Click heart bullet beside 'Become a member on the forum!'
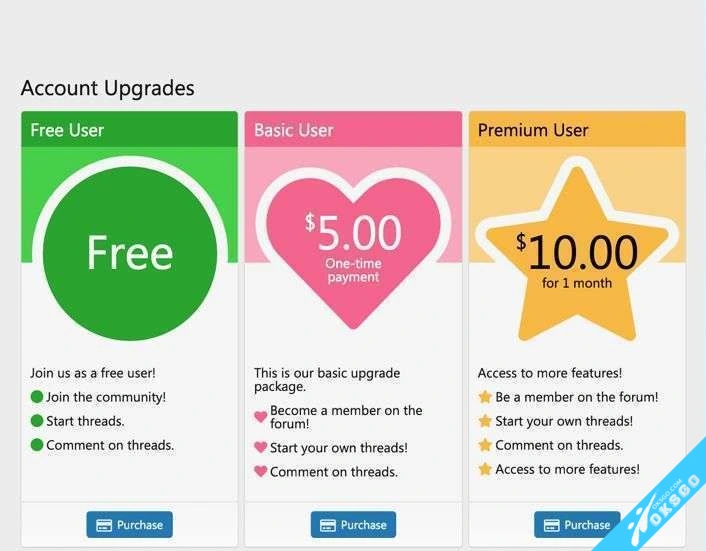Image resolution: width=706 pixels, height=551 pixels. point(261,417)
